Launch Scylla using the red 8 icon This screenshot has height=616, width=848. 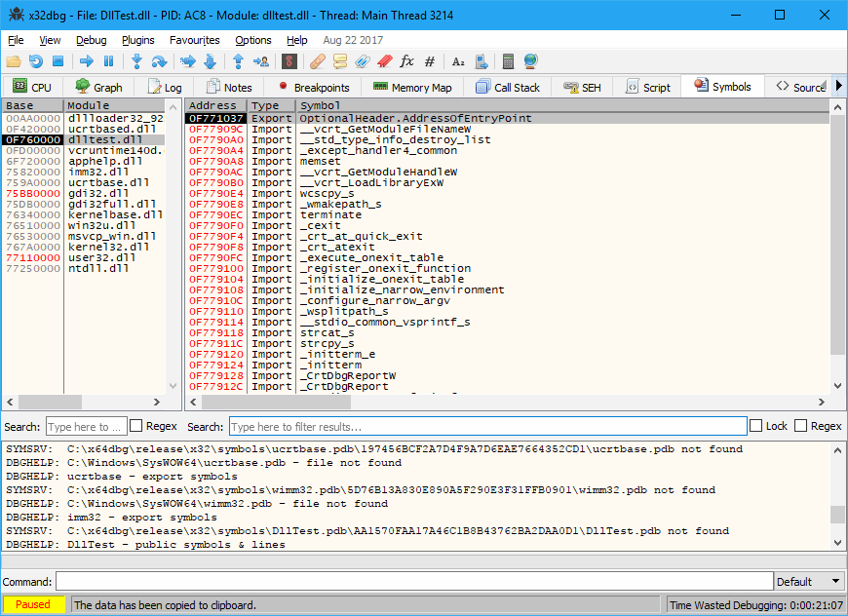289,60
